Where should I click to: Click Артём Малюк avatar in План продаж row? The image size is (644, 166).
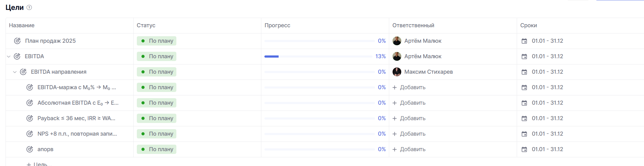397,41
